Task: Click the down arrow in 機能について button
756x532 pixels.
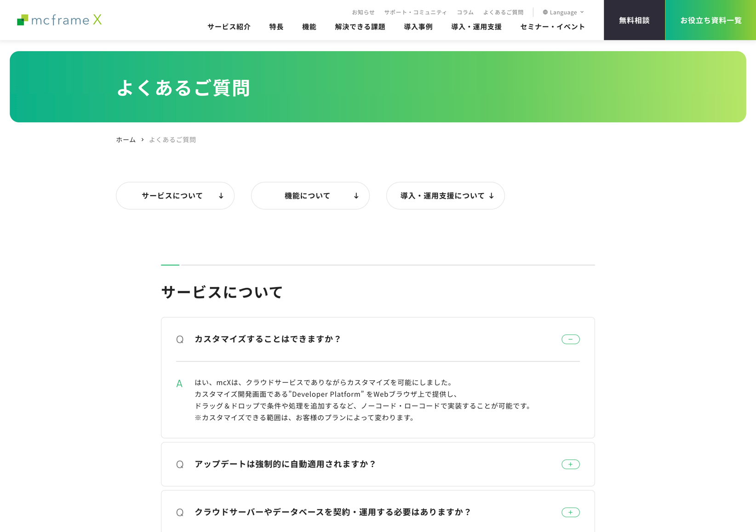Action: pos(356,196)
